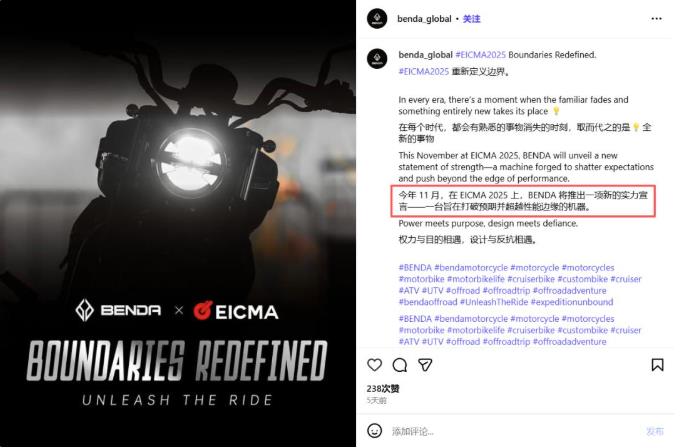Image resolution: width=687 pixels, height=448 pixels.
Task: Open the benda_global username in header
Action: [424, 19]
